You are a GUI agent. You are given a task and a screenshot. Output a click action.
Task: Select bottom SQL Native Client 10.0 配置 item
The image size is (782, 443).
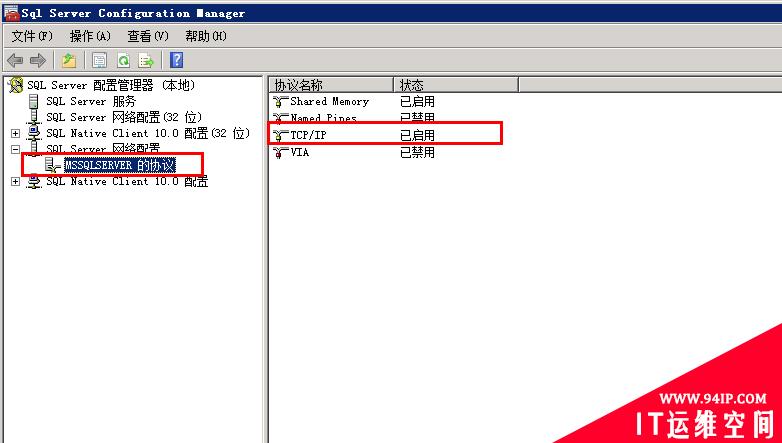pyautogui.click(x=127, y=181)
